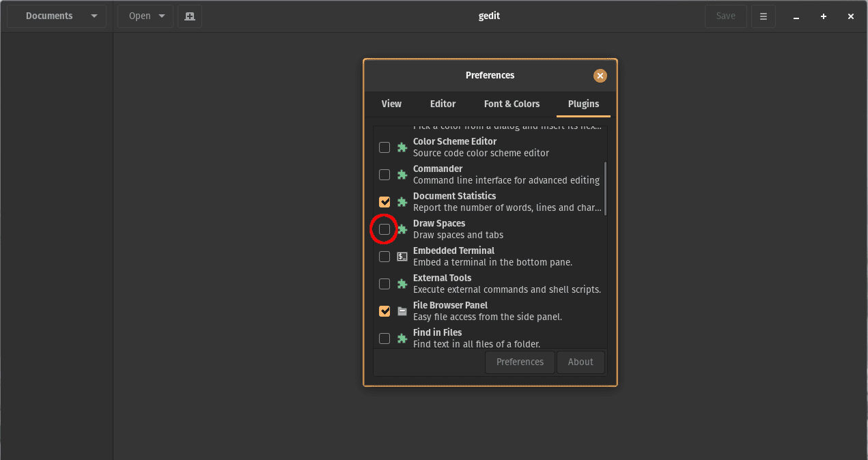This screenshot has width=868, height=460.
Task: Select the Commander plugin row text
Action: pyautogui.click(x=506, y=175)
